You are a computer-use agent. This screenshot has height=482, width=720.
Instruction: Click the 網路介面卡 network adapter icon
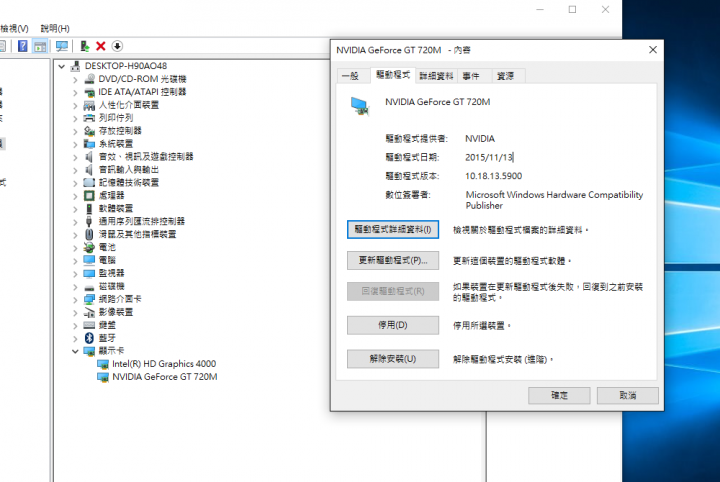(90, 299)
